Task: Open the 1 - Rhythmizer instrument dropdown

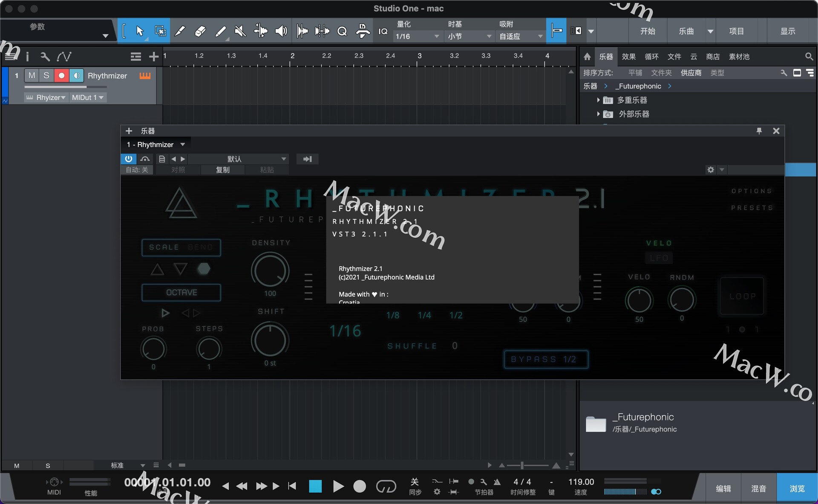Action: (x=156, y=144)
